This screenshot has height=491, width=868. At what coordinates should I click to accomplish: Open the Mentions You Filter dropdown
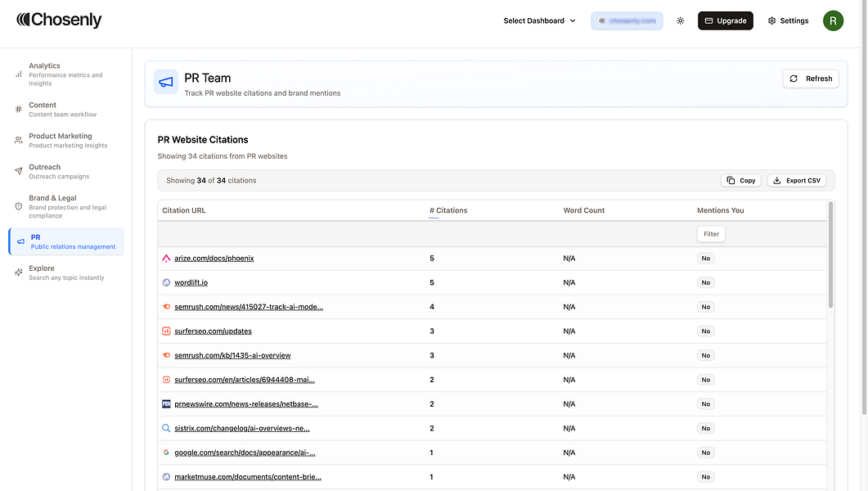711,234
